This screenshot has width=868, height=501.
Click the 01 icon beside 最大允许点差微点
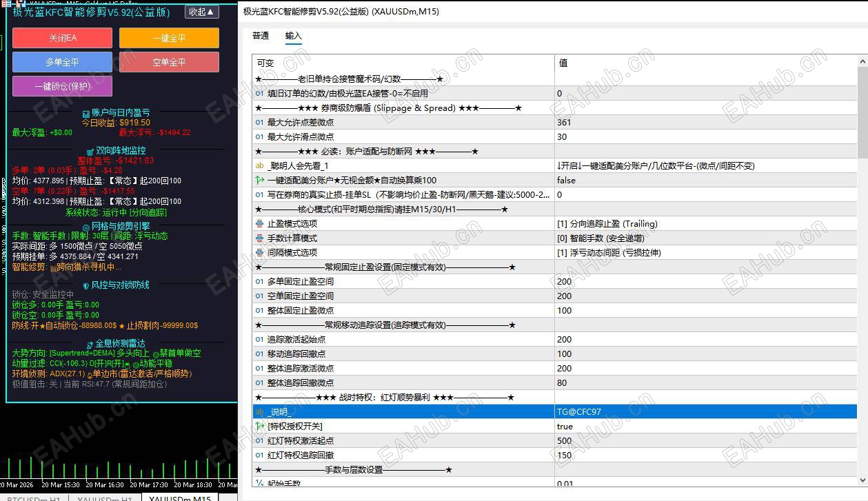260,122
